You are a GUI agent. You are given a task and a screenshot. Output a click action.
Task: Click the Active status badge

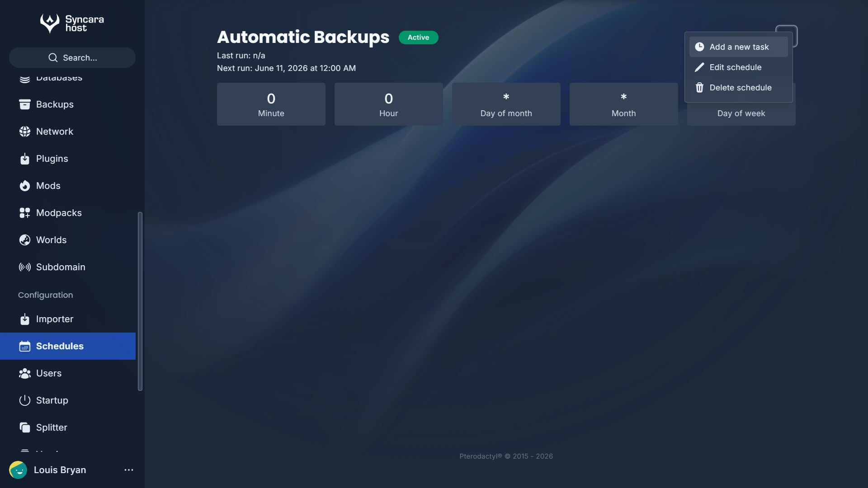pos(419,38)
